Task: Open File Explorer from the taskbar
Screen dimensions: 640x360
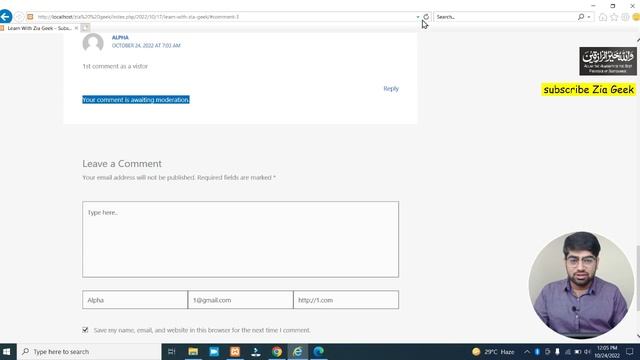Action: pyautogui.click(x=193, y=351)
